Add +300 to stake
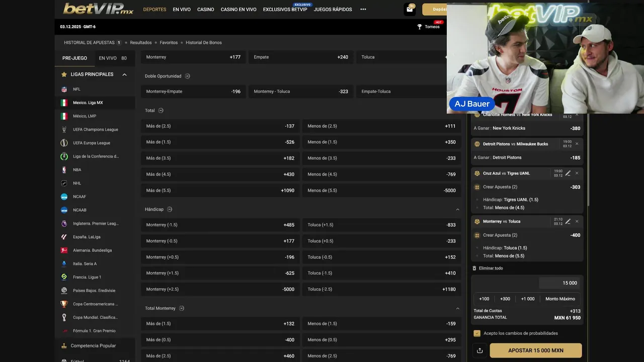This screenshot has height=362, width=644. [505, 299]
